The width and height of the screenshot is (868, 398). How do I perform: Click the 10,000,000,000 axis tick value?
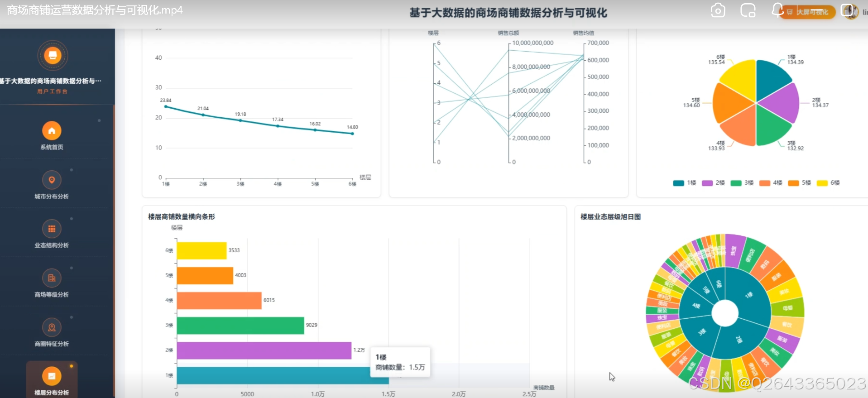[533, 43]
